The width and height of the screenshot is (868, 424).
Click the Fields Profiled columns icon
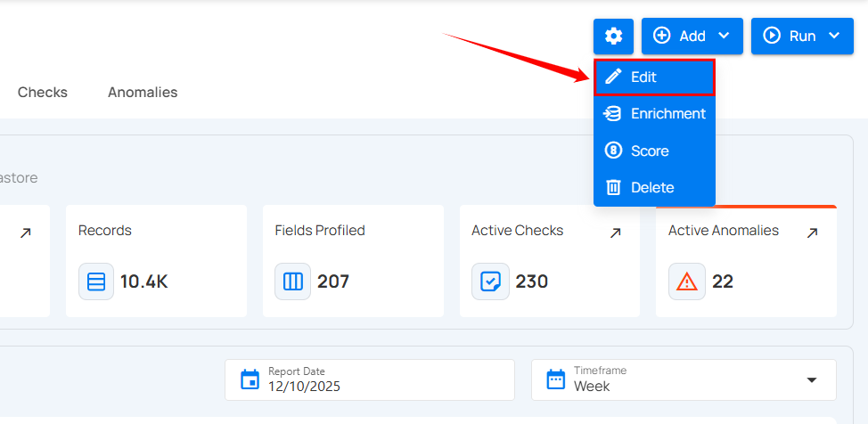[293, 281]
